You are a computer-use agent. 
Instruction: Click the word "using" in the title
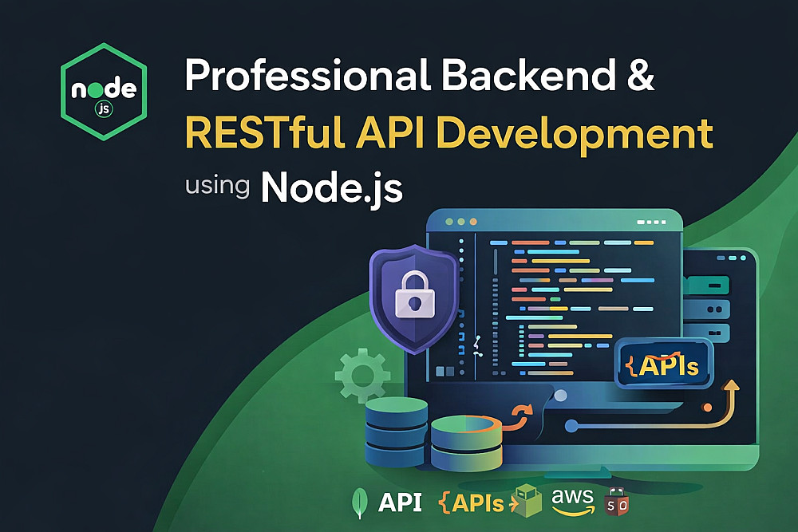tap(217, 186)
